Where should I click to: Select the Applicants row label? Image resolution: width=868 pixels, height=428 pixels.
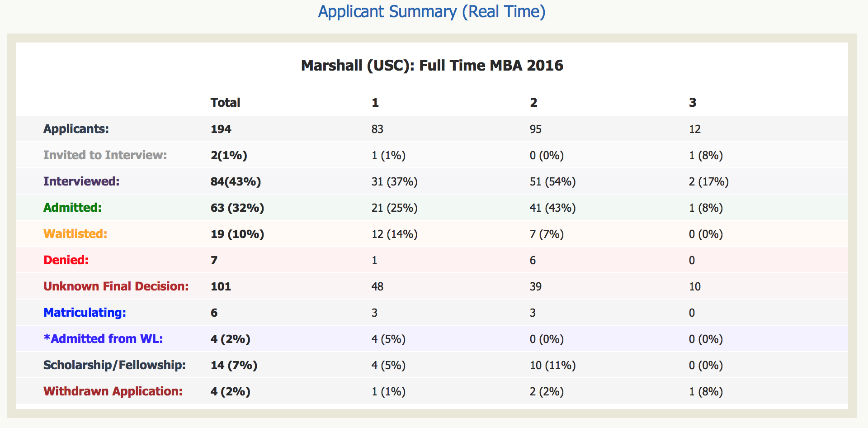pyautogui.click(x=75, y=129)
